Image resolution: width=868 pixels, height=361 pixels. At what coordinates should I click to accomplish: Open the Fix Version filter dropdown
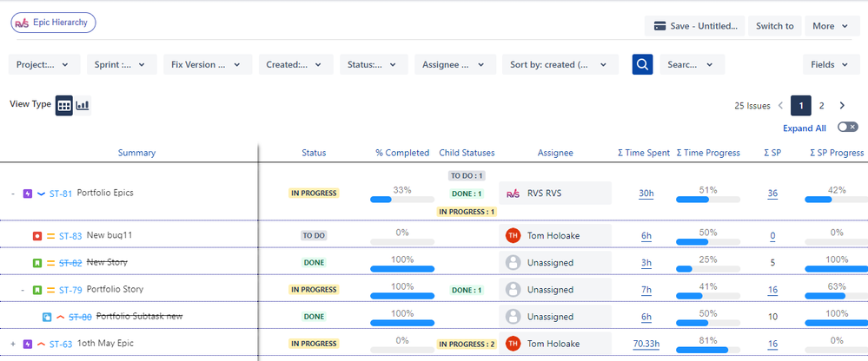208,65
